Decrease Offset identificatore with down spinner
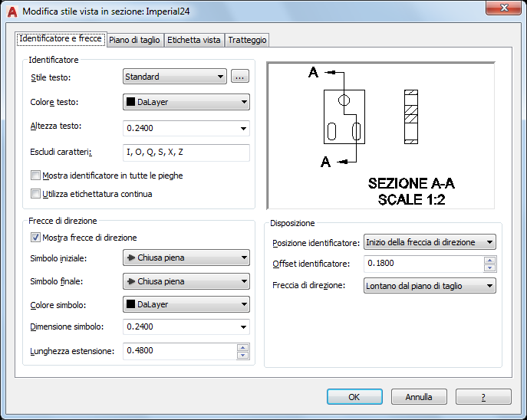 point(489,268)
